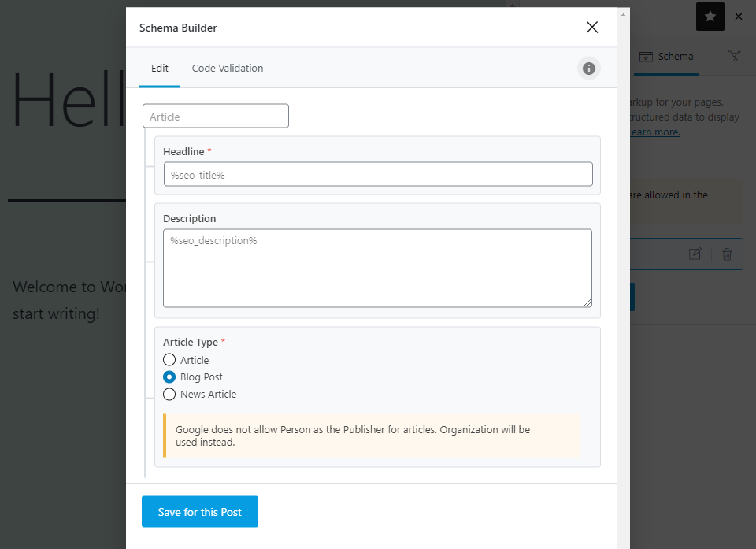Select the Blog Post radio option
This screenshot has width=756, height=549.
click(169, 377)
